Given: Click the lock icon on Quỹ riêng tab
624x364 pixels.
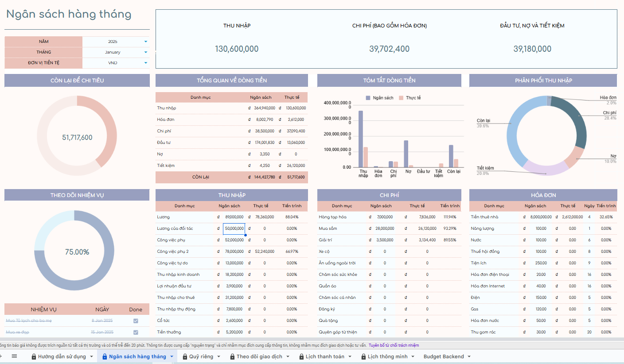Looking at the screenshot, I should click(185, 356).
